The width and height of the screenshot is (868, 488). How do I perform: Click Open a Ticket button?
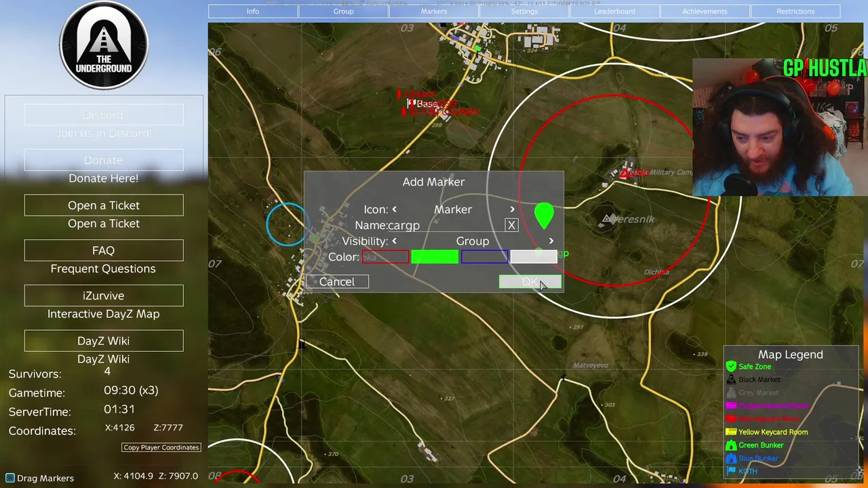tap(104, 205)
